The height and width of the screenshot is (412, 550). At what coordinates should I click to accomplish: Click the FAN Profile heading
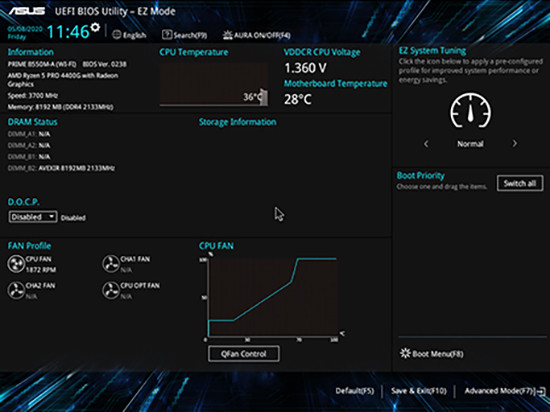(x=29, y=246)
